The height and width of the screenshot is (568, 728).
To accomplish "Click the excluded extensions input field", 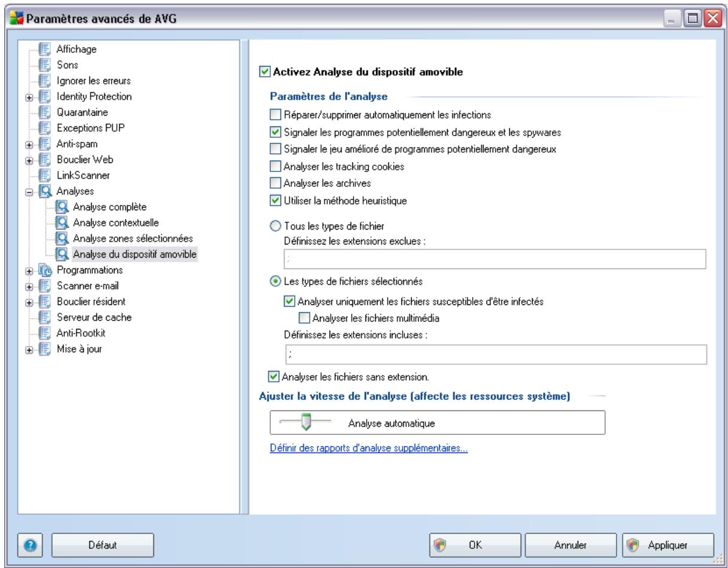I will pos(495,258).
